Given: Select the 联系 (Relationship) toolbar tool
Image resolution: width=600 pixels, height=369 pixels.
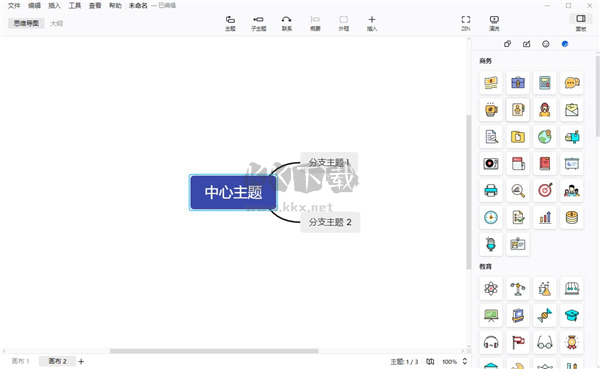Looking at the screenshot, I should (287, 23).
